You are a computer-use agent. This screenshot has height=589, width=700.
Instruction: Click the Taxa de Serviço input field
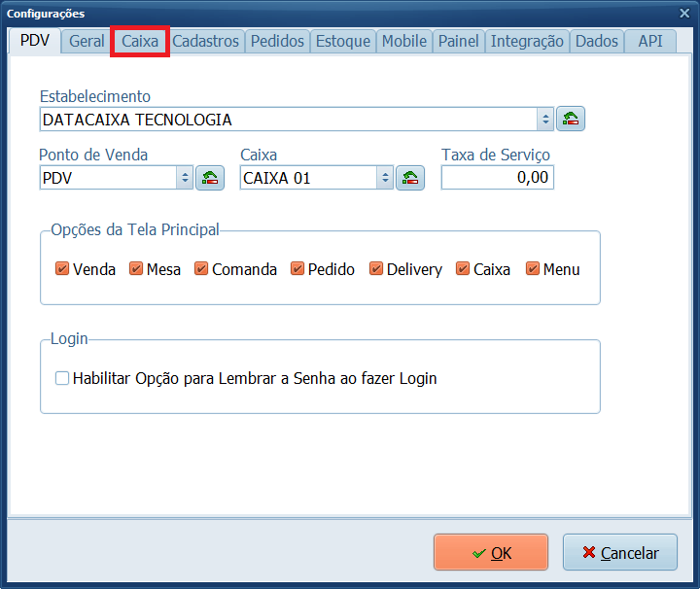497,178
